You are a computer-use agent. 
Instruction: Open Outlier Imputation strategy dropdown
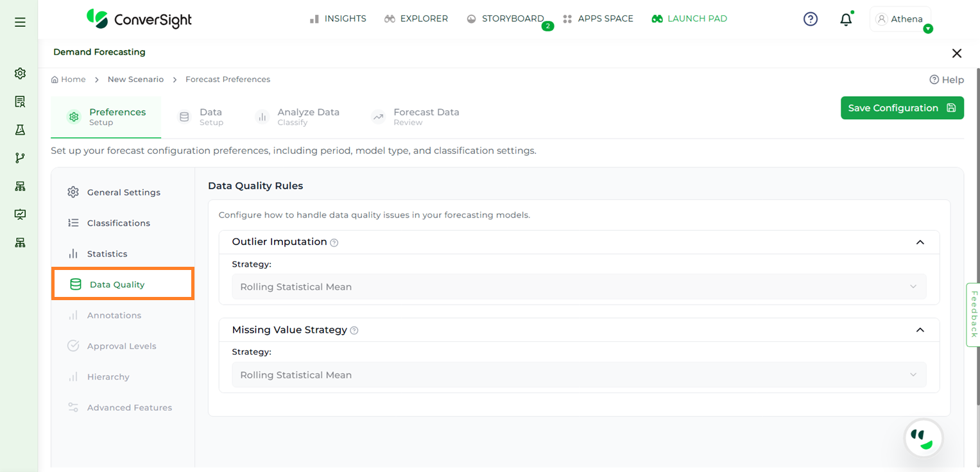click(x=578, y=287)
